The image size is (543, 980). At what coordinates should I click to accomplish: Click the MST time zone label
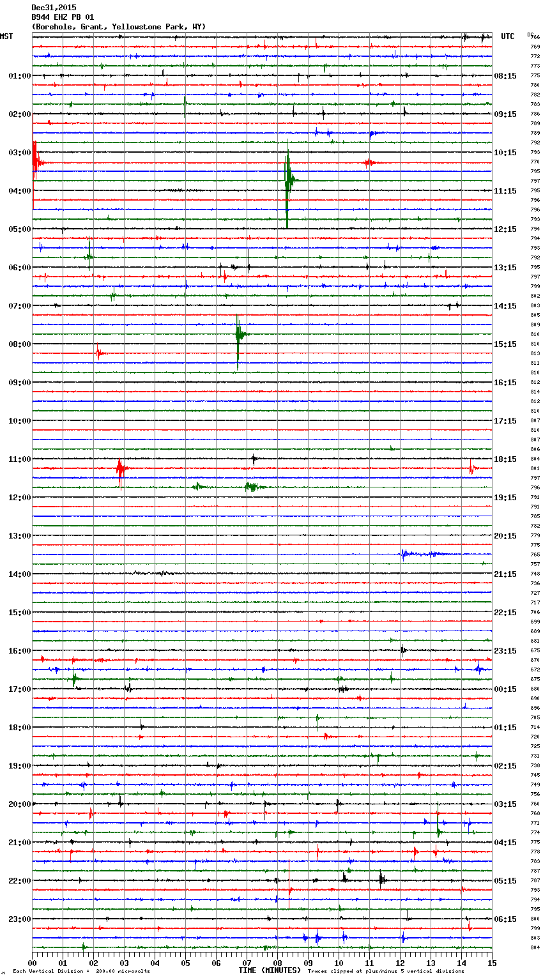coord(6,36)
